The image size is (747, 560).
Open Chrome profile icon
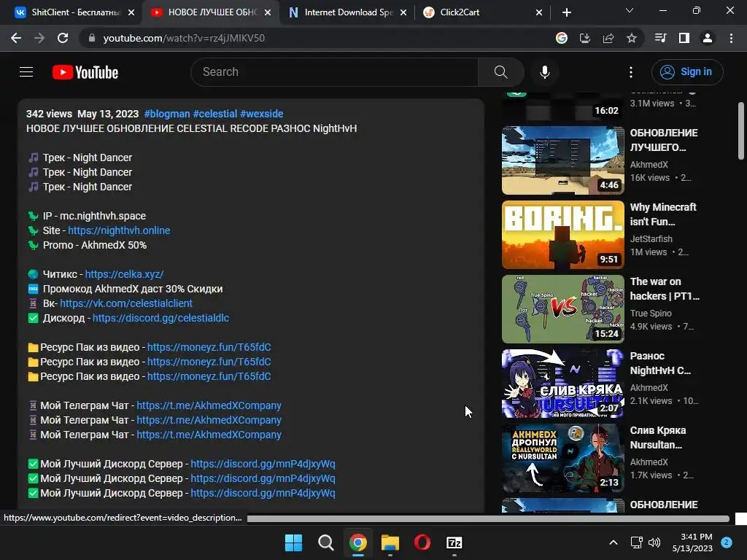(x=708, y=38)
